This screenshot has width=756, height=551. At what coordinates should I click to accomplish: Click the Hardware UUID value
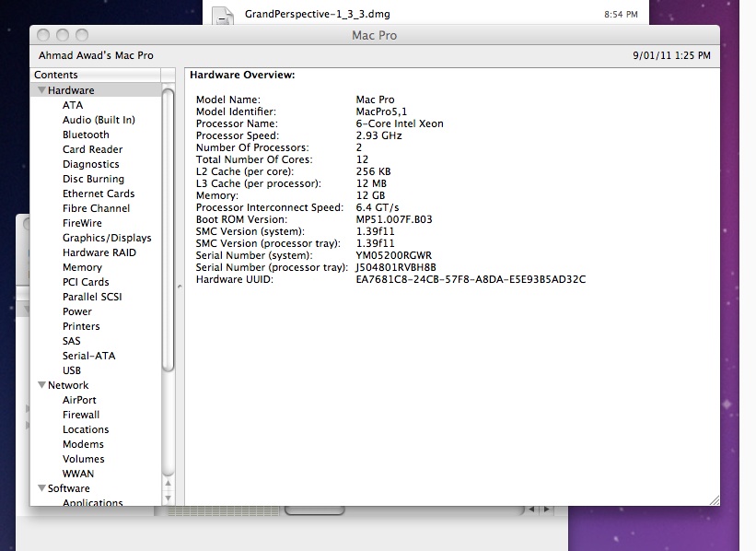[471, 279]
